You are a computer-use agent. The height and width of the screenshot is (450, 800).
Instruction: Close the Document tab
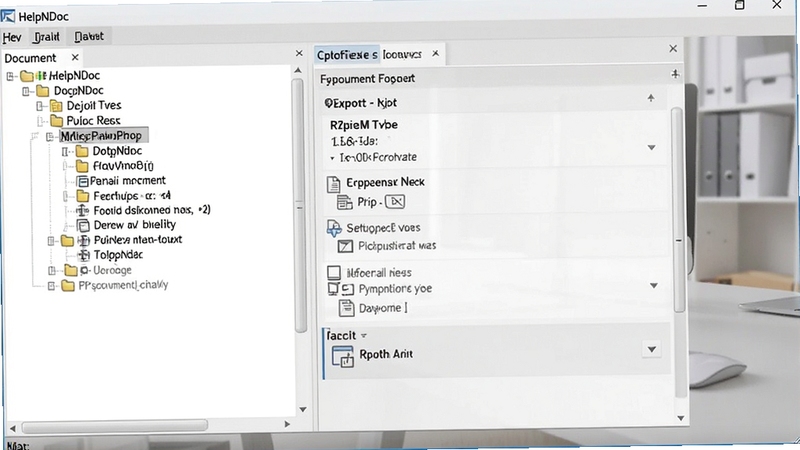[x=75, y=57]
